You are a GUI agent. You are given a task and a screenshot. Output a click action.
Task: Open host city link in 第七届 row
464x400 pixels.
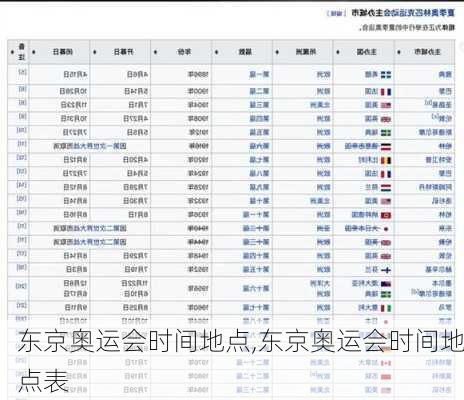[x=439, y=160]
